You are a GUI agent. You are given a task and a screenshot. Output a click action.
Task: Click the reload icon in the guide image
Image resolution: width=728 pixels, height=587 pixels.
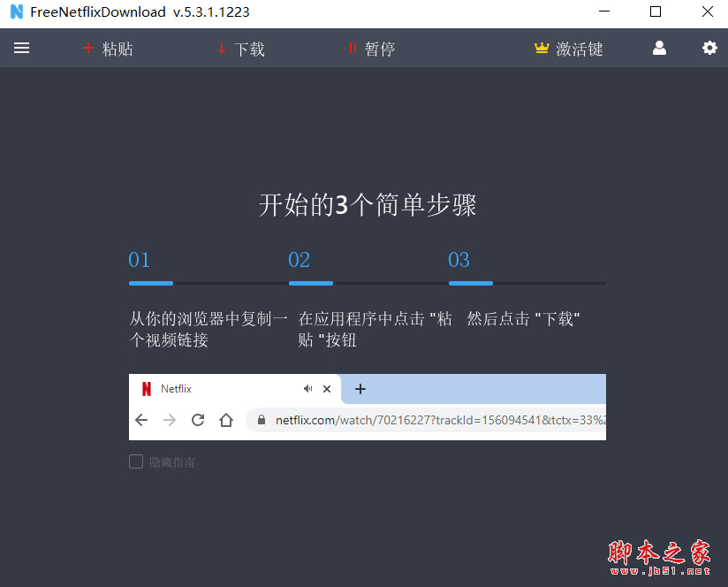198,420
